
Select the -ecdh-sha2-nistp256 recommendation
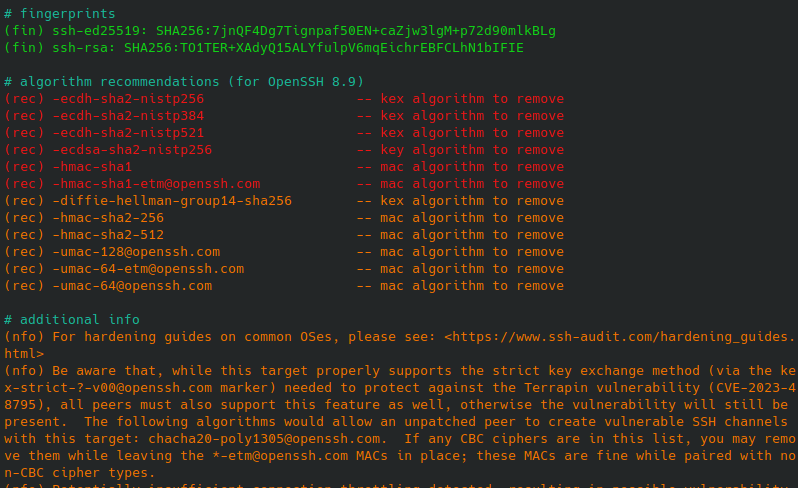128,99
